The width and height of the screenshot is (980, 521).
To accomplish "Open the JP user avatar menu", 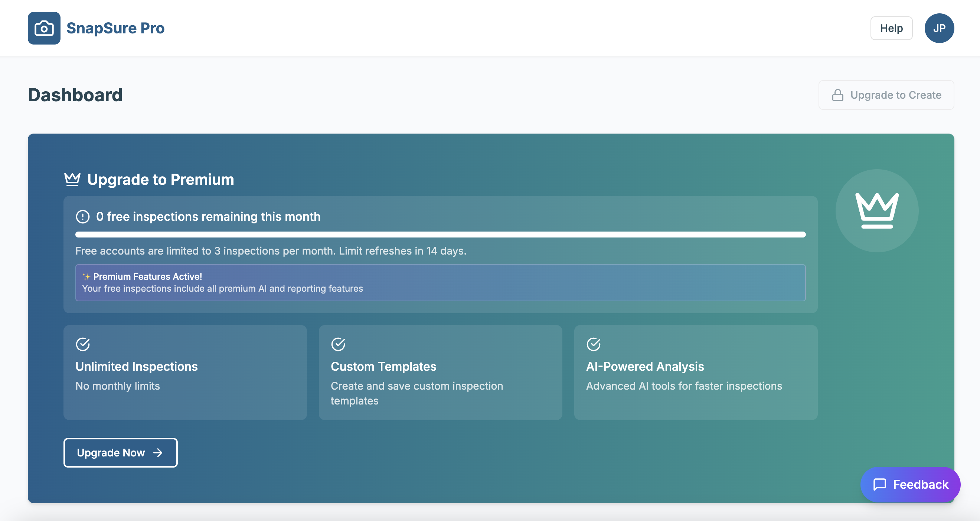I will [x=939, y=28].
